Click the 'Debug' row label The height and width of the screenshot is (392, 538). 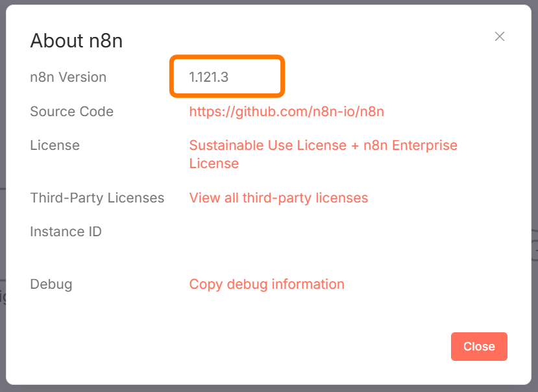51,284
